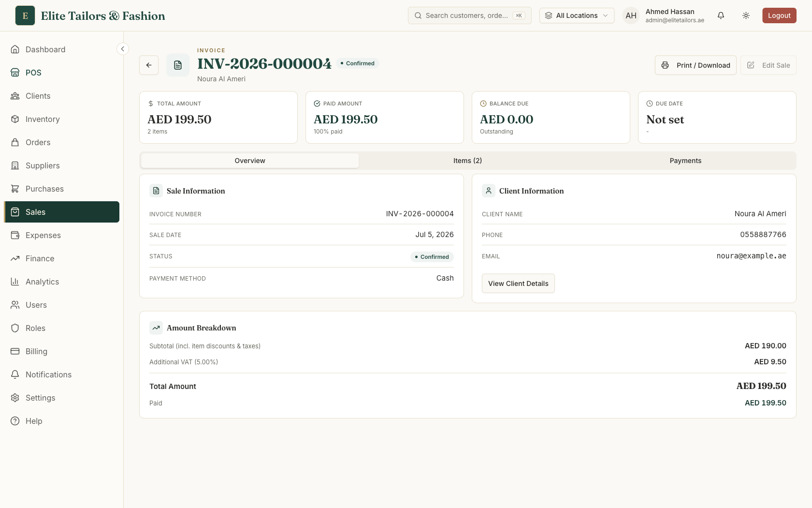
Task: Click the Settings gear icon
Action: (15, 398)
